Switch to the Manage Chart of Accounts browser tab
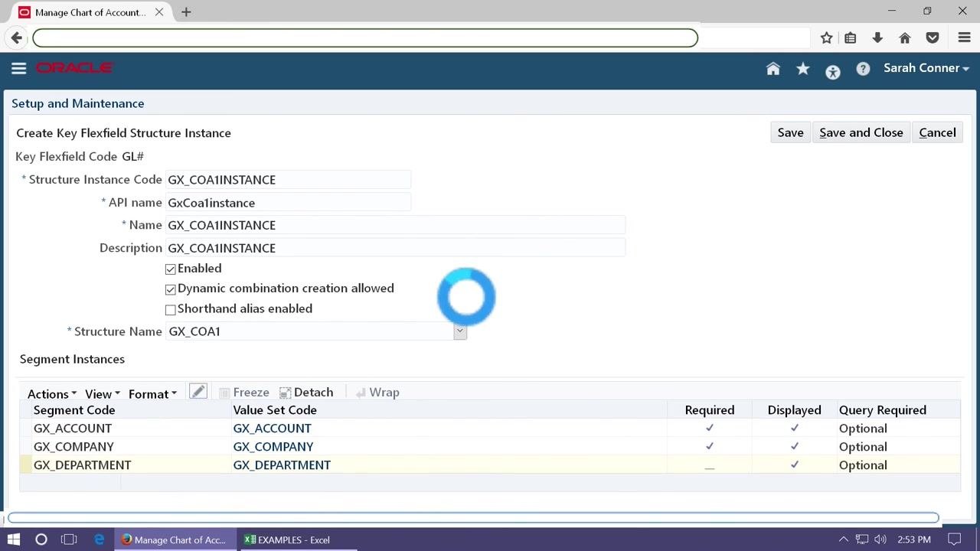Screen dimensions: 980x551 click(x=92, y=12)
